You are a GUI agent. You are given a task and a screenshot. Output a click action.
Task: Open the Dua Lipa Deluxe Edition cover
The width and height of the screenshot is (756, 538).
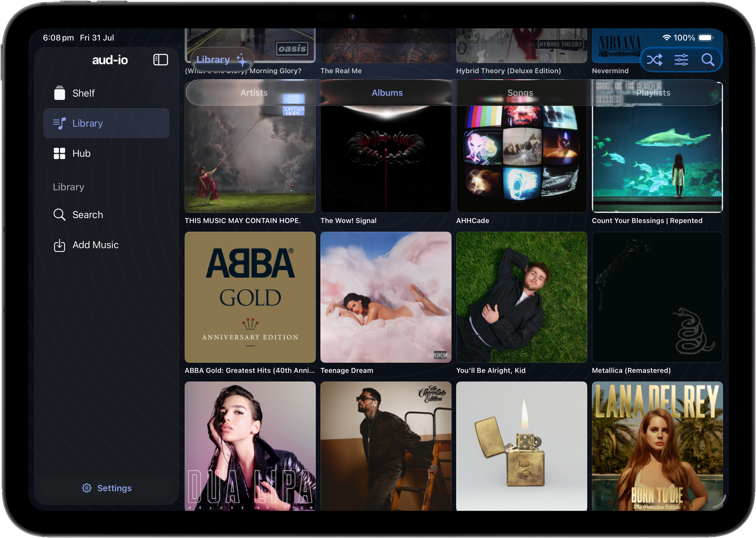[250, 446]
